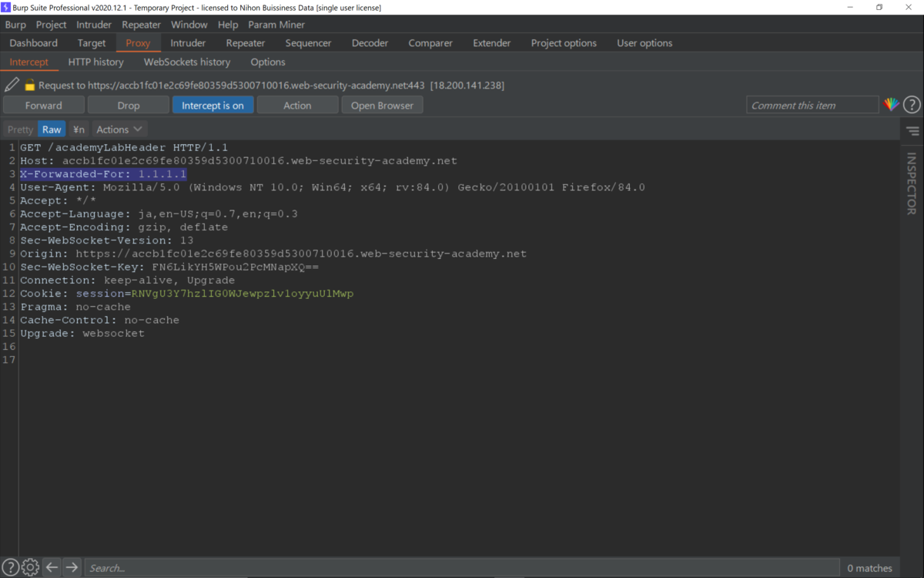Open the Help menu
The height and width of the screenshot is (578, 924).
[228, 25]
